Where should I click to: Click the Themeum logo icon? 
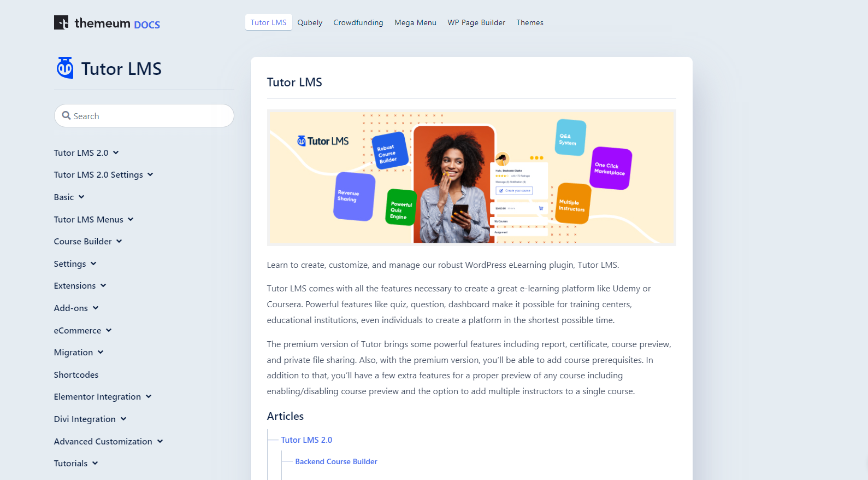61,22
